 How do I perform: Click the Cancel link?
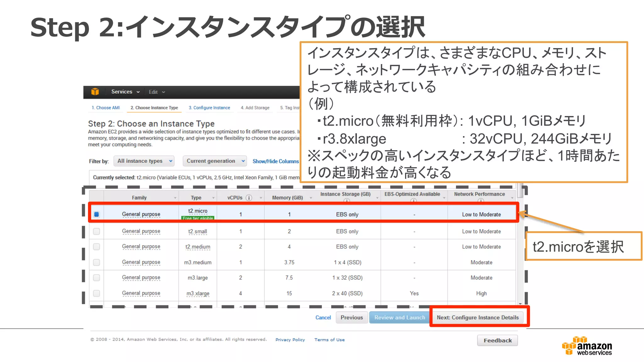[x=323, y=317]
